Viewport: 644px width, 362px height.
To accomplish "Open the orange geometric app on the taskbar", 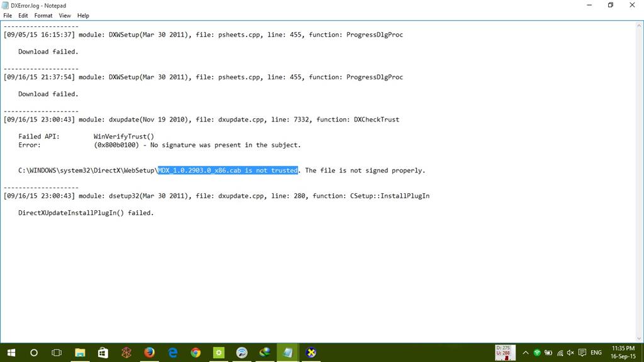I will pyautogui.click(x=126, y=353).
